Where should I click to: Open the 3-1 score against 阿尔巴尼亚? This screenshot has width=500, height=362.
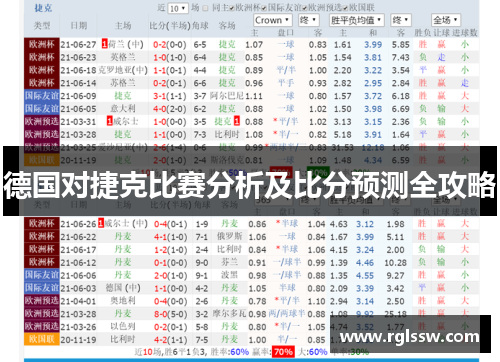tap(160, 96)
